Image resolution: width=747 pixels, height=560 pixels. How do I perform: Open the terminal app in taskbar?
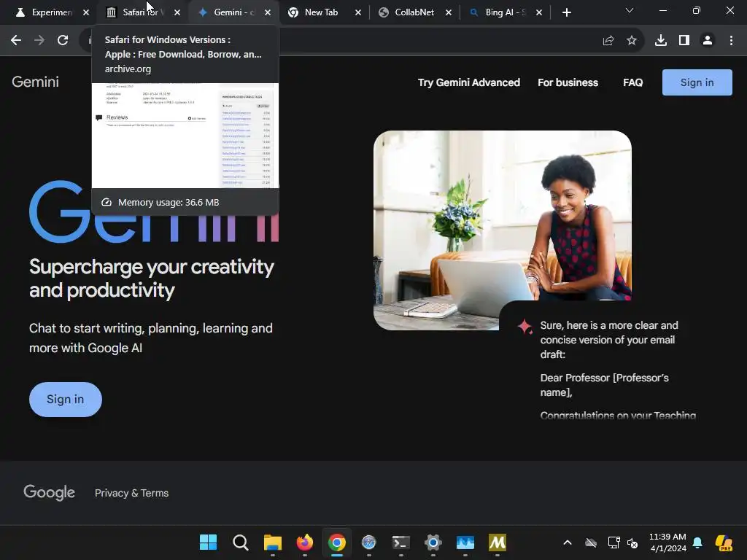coord(401,542)
